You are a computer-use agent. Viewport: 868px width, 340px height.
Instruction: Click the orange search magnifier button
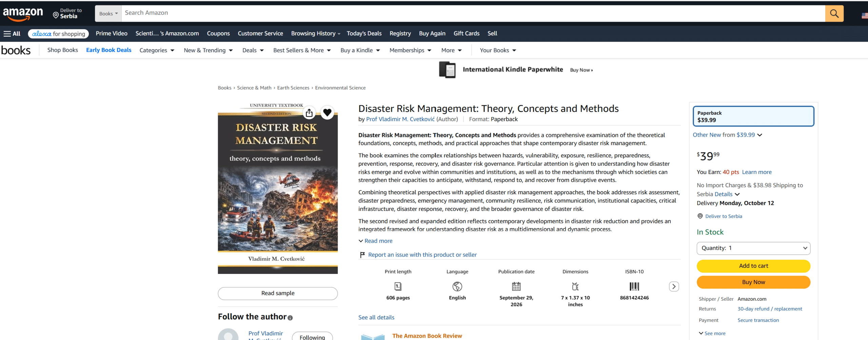click(834, 14)
